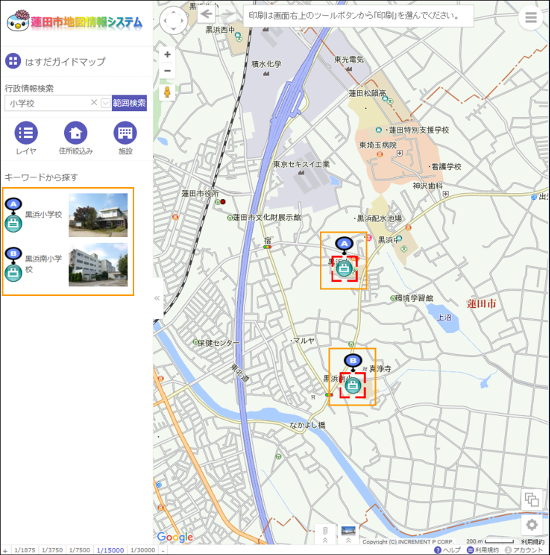The width and height of the screenshot is (550, 555).
Task: View the 黒浜南小学校 photo thumbnail
Action: pyautogui.click(x=98, y=264)
